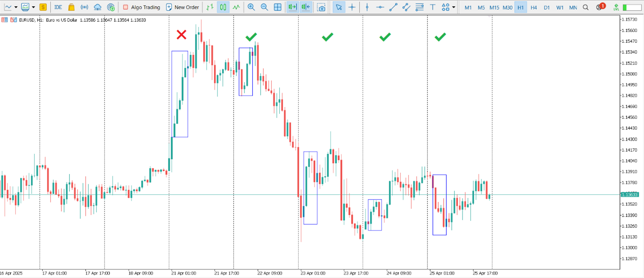Expand the chart type dropdown arrow
Viewport: 644px width, 278px height.
(x=16, y=7)
